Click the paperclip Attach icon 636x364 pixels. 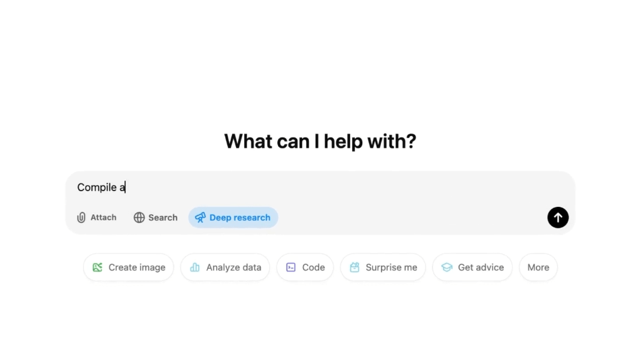82,218
